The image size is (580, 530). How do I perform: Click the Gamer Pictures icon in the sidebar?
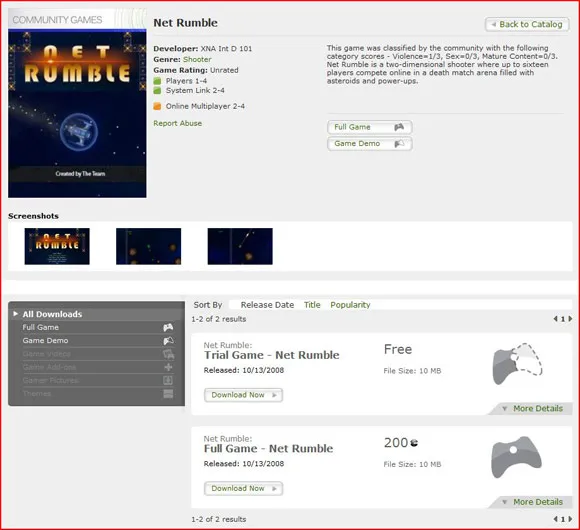pyautogui.click(x=168, y=380)
